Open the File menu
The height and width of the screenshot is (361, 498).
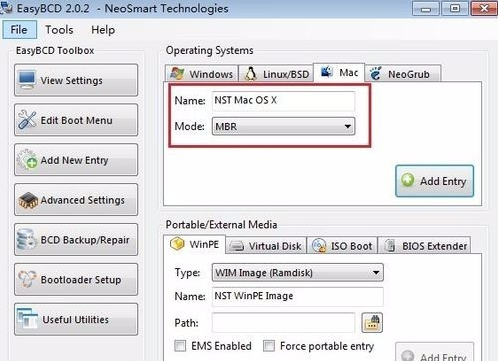pos(19,30)
